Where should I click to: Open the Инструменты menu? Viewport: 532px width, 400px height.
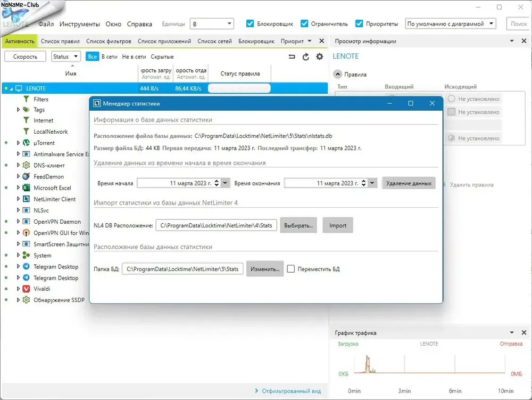click(80, 24)
